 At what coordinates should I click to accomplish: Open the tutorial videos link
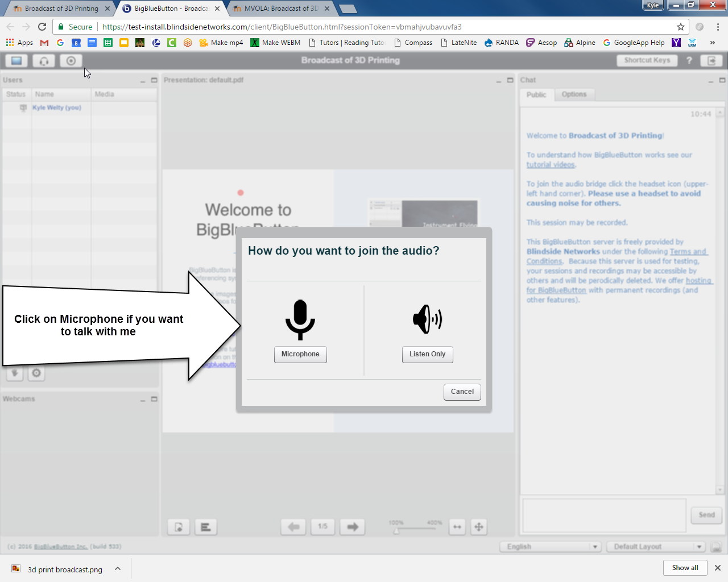[551, 165]
